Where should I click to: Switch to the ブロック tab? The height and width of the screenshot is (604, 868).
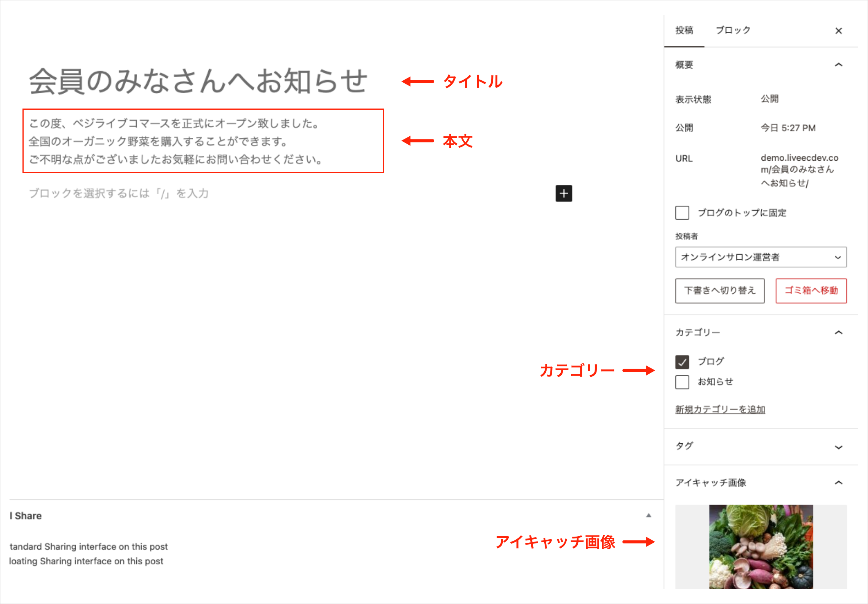(x=733, y=30)
